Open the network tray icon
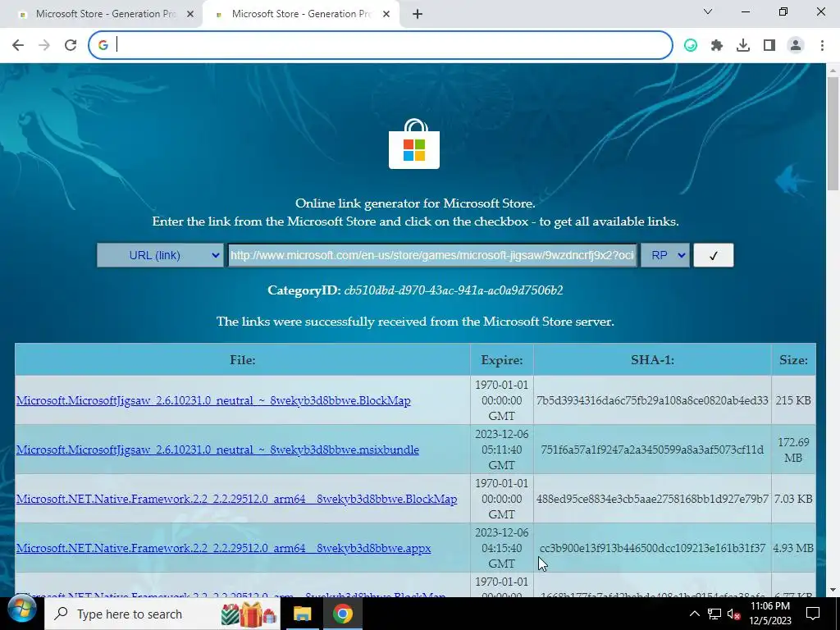 [x=714, y=614]
